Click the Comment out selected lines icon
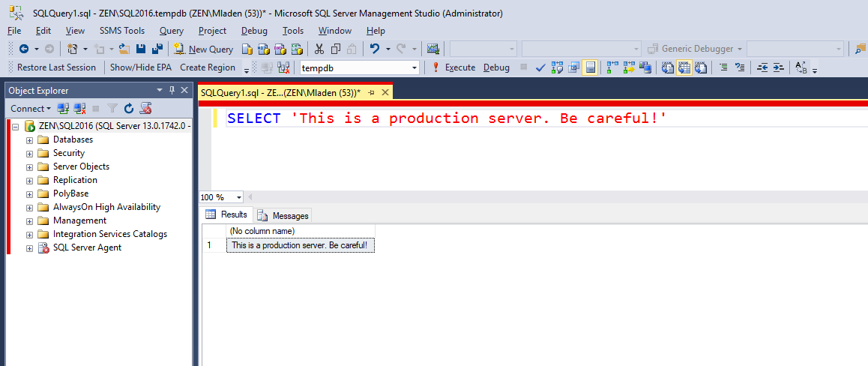 (723, 67)
